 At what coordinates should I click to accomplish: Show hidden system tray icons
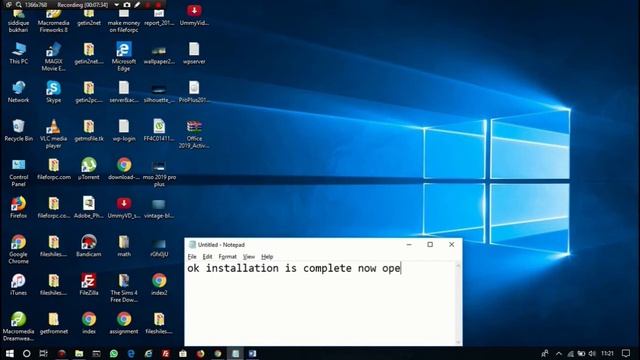tap(558, 353)
